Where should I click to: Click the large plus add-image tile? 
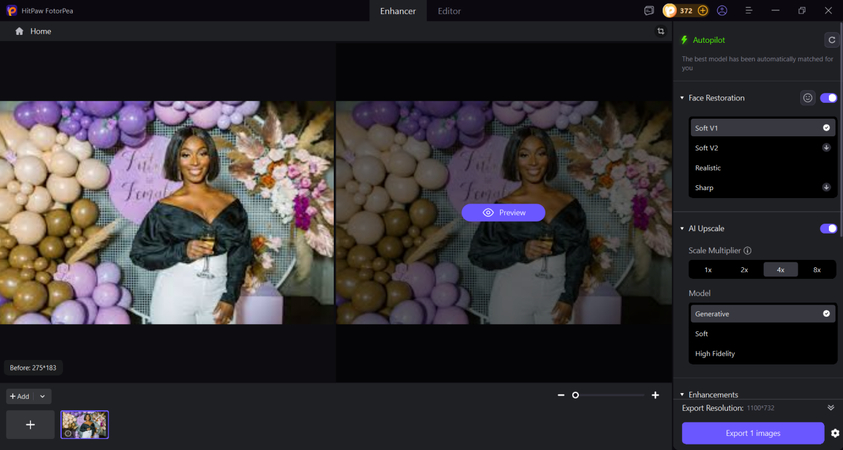[31, 425]
